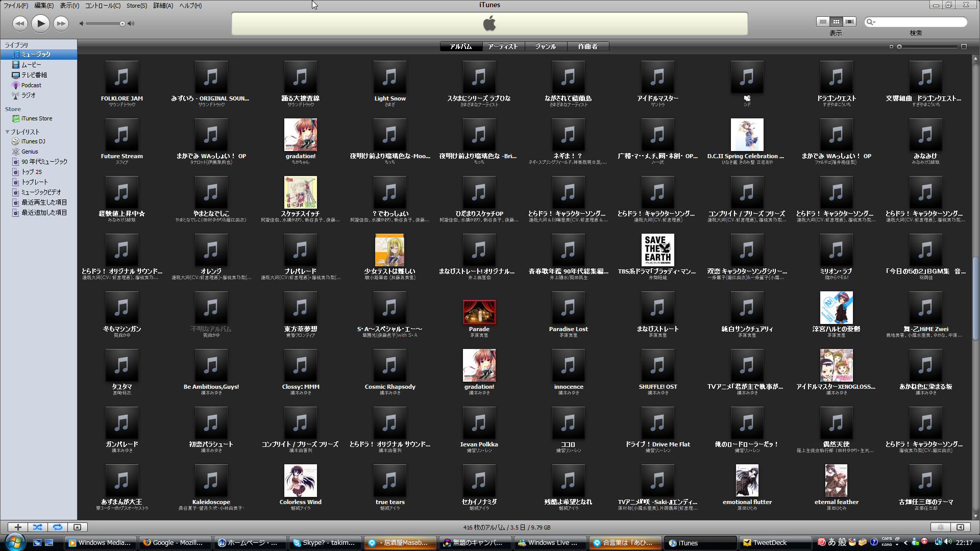Switch to Windows Media taskbar button
This screenshot has width=980, height=551.
point(101,543)
